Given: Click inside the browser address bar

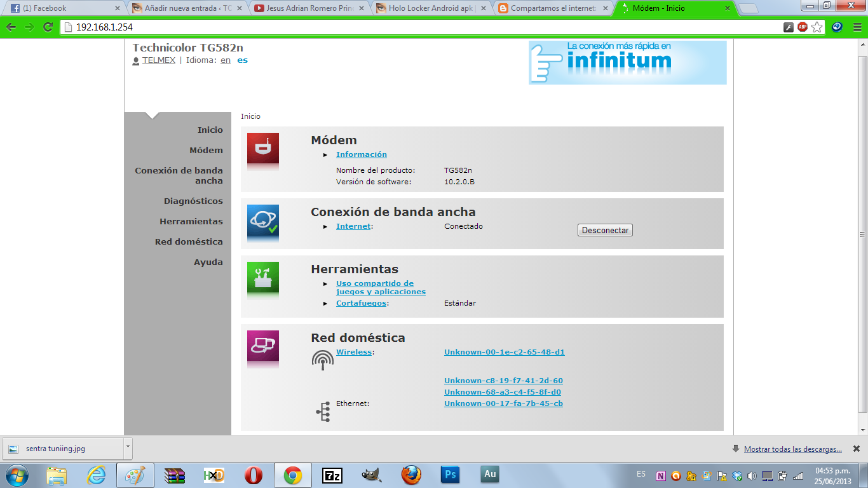Looking at the screenshot, I should [254, 27].
